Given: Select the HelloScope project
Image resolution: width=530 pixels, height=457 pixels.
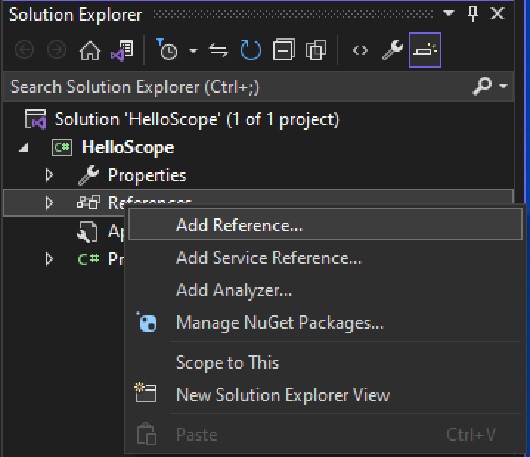Looking at the screenshot, I should pyautogui.click(x=128, y=147).
